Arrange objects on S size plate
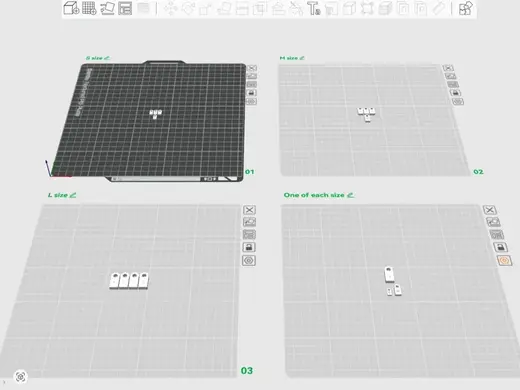520x390 pixels. (x=252, y=84)
